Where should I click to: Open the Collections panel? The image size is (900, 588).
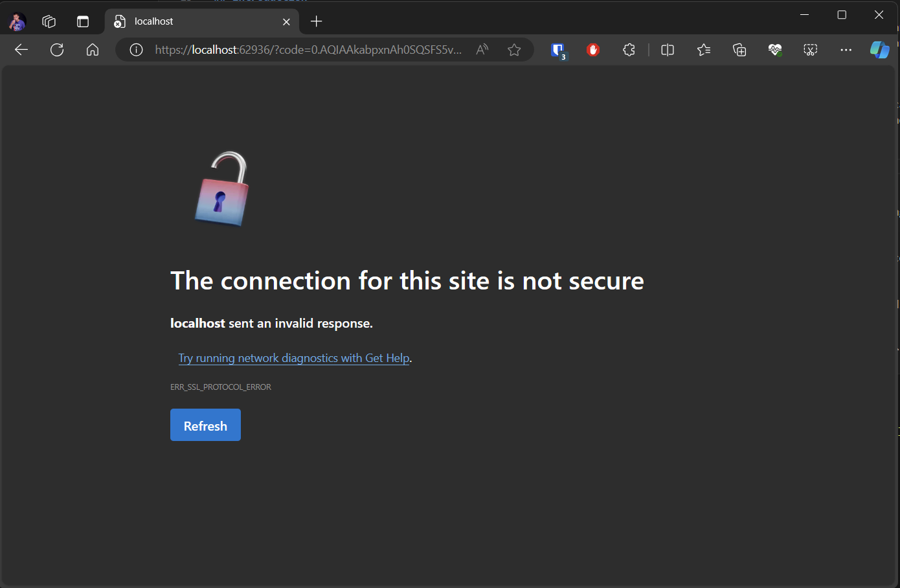click(739, 49)
